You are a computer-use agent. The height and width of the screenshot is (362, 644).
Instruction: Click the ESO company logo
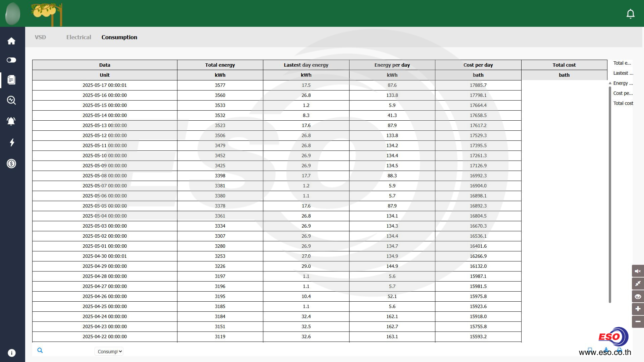[613, 337]
